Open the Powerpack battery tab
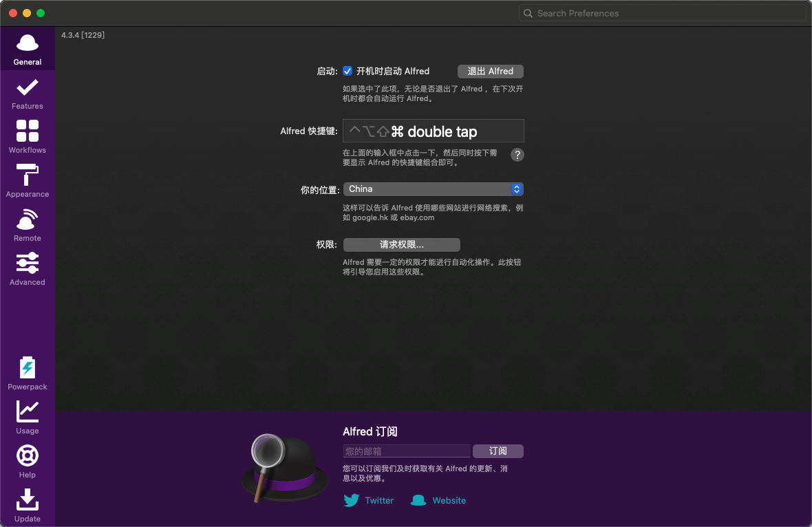812x527 pixels. pyautogui.click(x=28, y=374)
